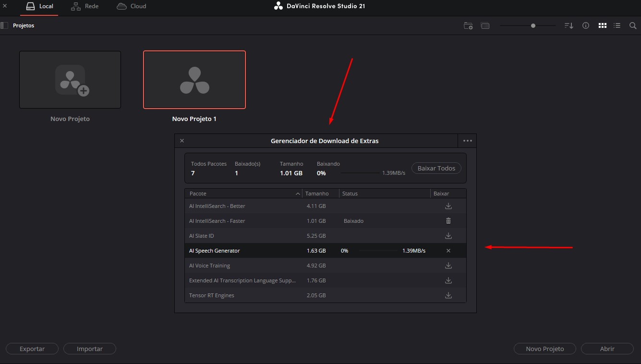641x364 pixels.
Task: Sort packages by the Tamanho column
Action: [321, 194]
